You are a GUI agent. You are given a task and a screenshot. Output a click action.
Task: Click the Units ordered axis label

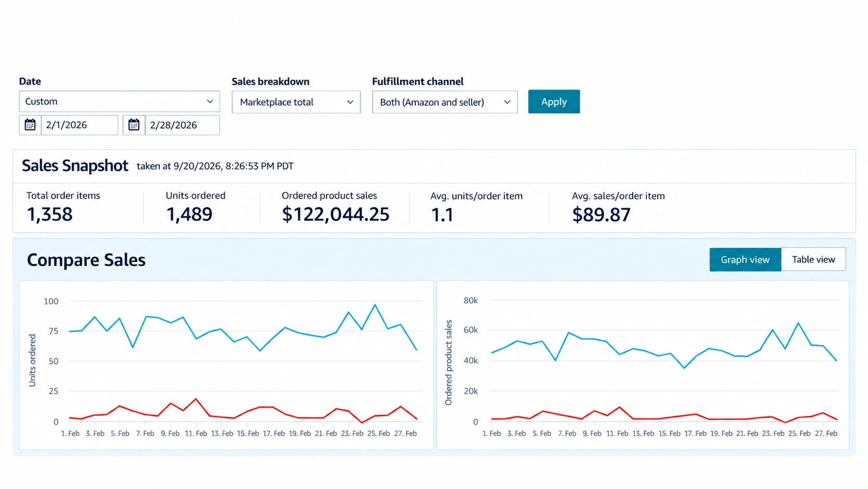(x=32, y=360)
